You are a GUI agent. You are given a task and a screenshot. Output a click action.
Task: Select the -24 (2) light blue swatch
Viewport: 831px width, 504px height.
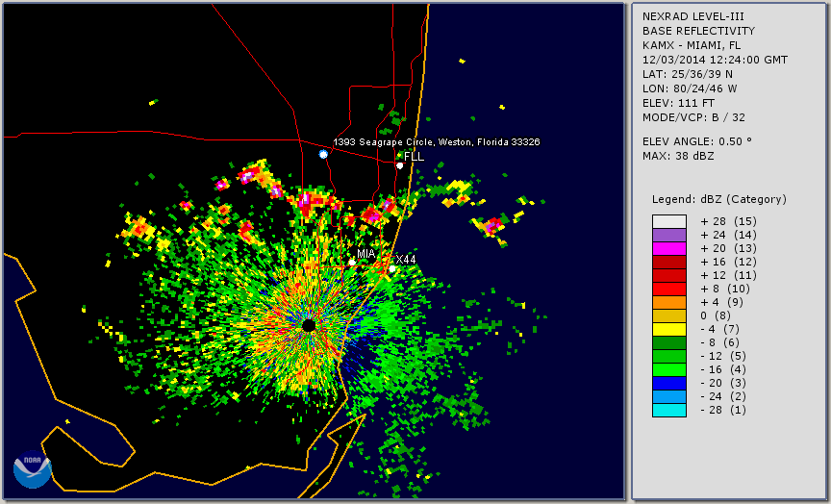668,397
